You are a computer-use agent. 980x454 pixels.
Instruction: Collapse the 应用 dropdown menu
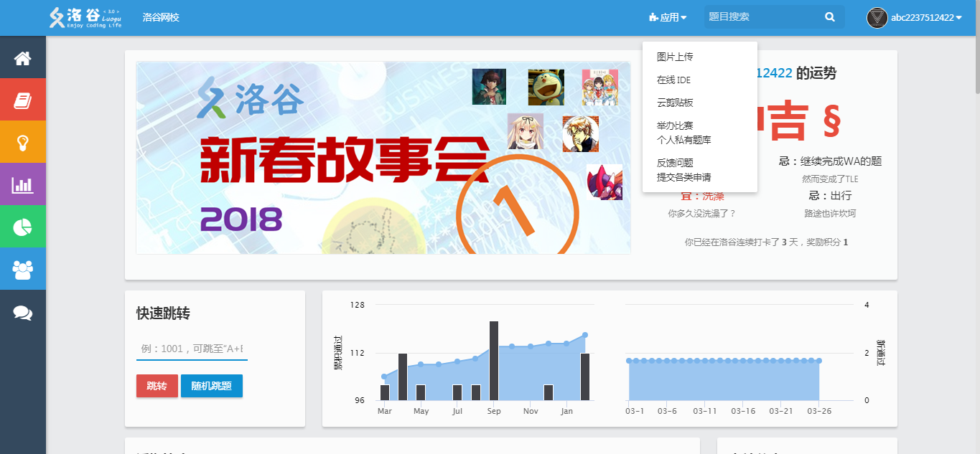click(667, 17)
